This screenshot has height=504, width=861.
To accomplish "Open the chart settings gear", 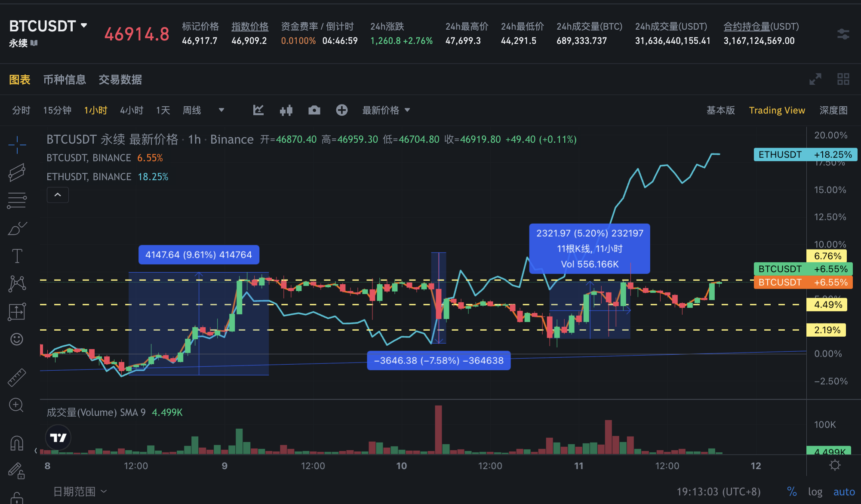I will tap(835, 465).
